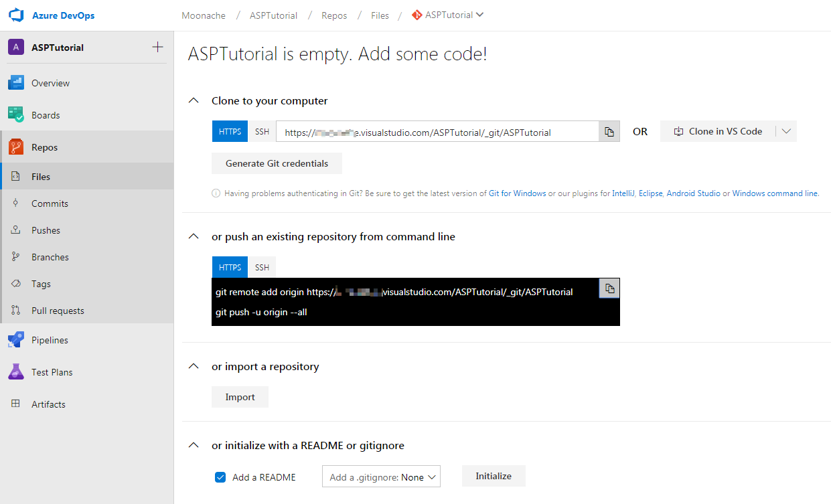Toggle the Add a README checkbox
The image size is (831, 504).
coord(220,477)
